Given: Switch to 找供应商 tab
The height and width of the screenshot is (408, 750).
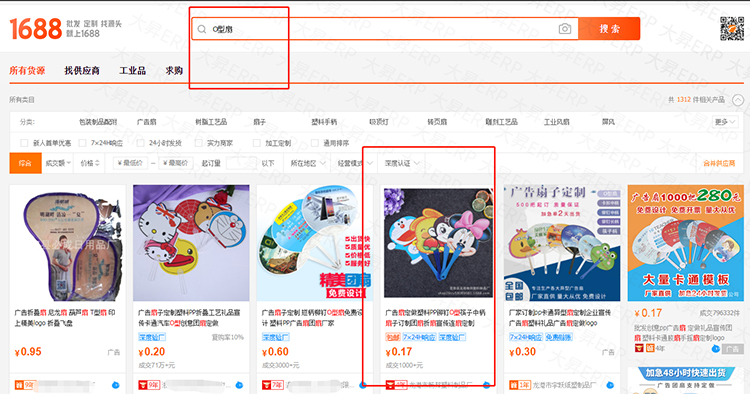Looking at the screenshot, I should (x=82, y=70).
